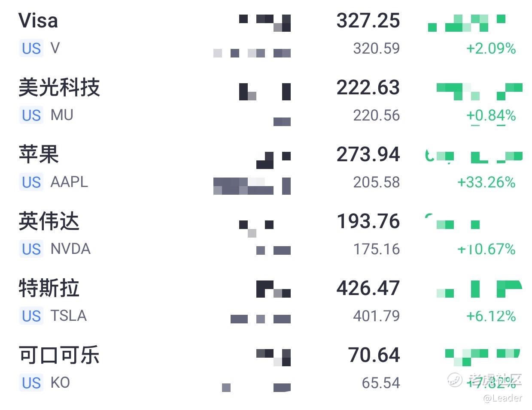The width and height of the screenshot is (532, 410).
Task: Open the Visa stock row
Action: pyautogui.click(x=38, y=21)
